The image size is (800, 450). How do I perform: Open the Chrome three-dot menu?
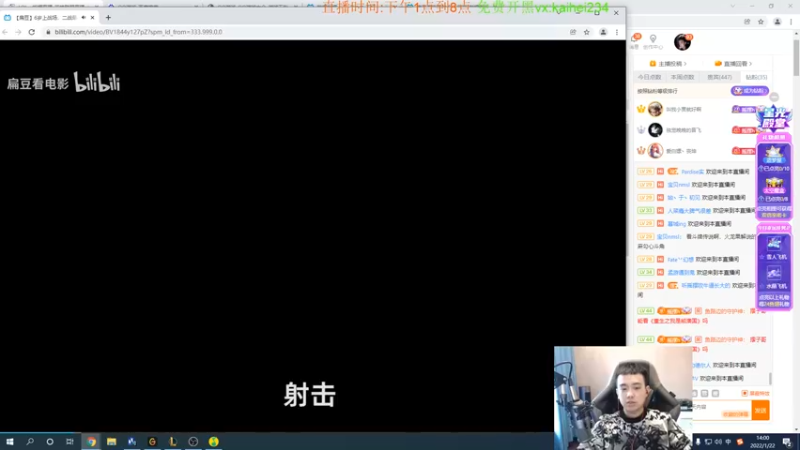click(617, 32)
